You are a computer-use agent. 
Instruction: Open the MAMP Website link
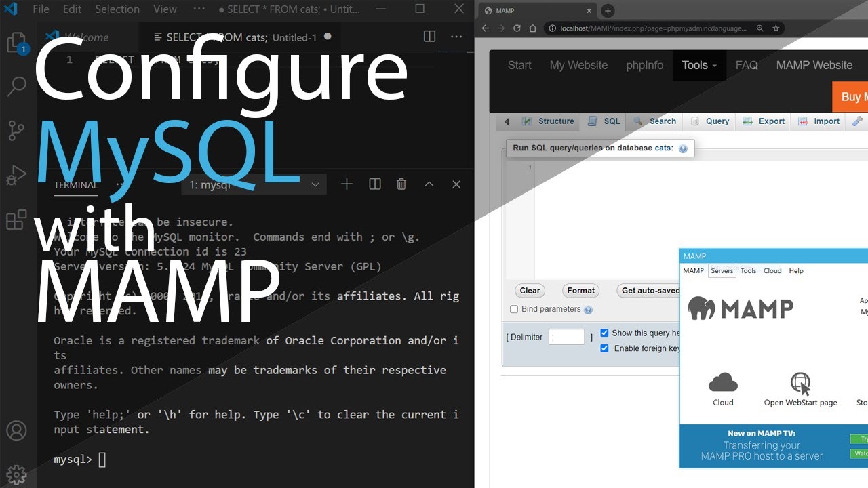(814, 65)
